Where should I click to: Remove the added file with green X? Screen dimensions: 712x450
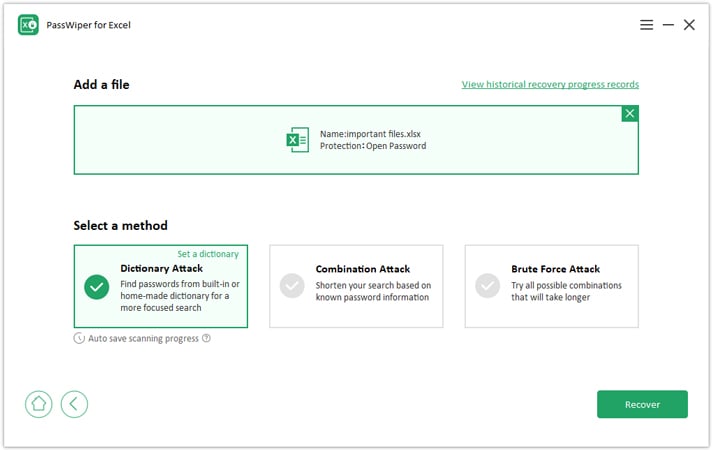point(629,114)
